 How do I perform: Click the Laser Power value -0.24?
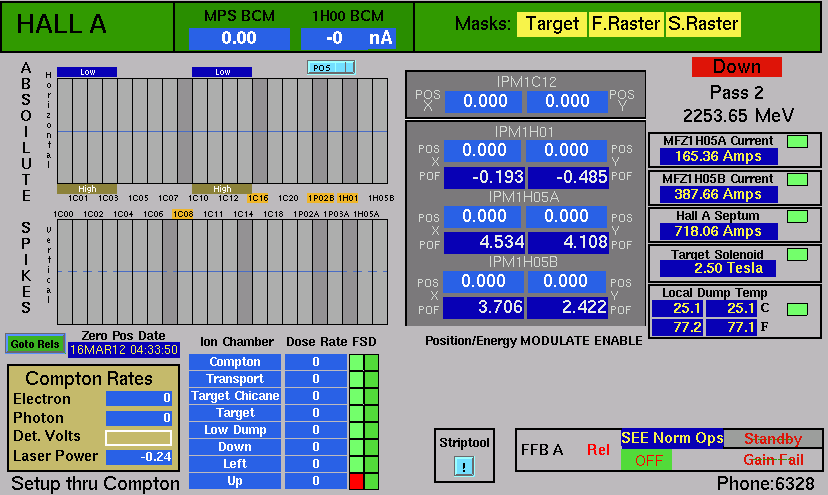[x=138, y=457]
